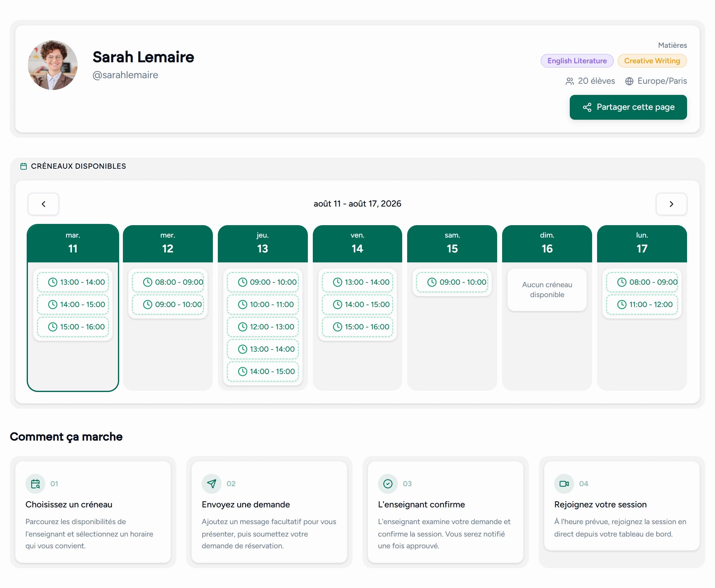Image resolution: width=715 pixels, height=588 pixels.
Task: Click clock icon in Friday 15:00 - 16:00 slot
Action: [x=337, y=327]
